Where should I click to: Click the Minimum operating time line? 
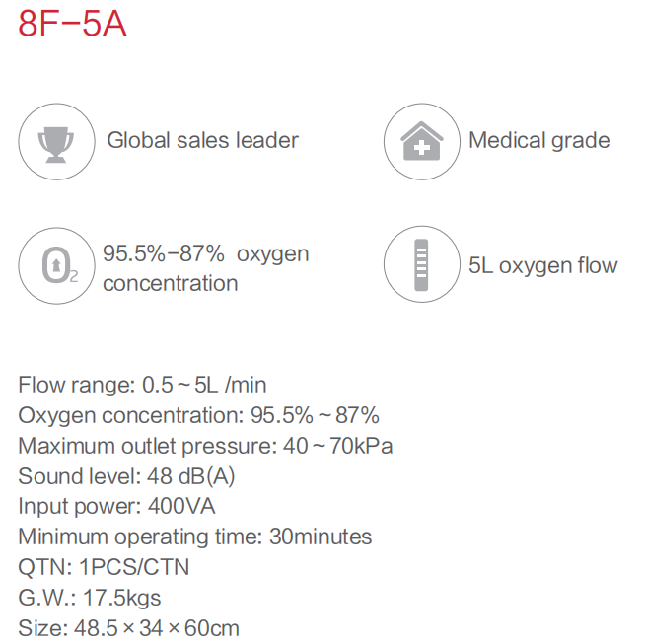pos(195,537)
